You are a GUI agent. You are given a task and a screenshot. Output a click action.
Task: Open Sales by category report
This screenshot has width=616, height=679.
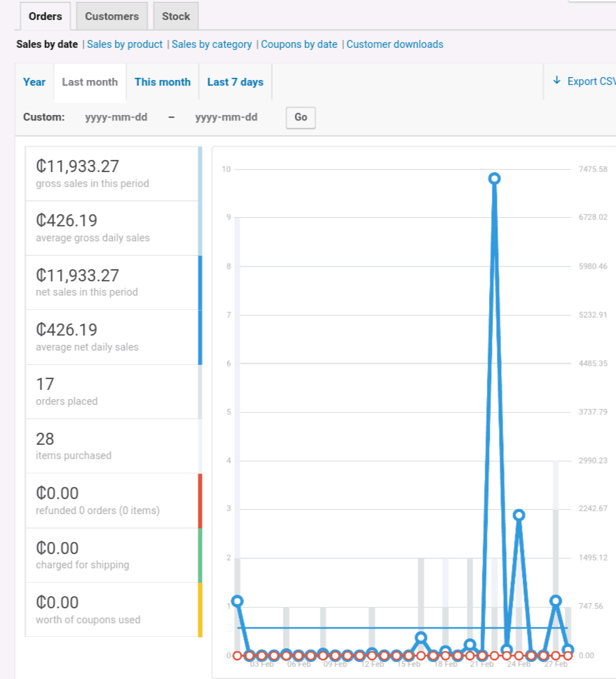[x=212, y=44]
